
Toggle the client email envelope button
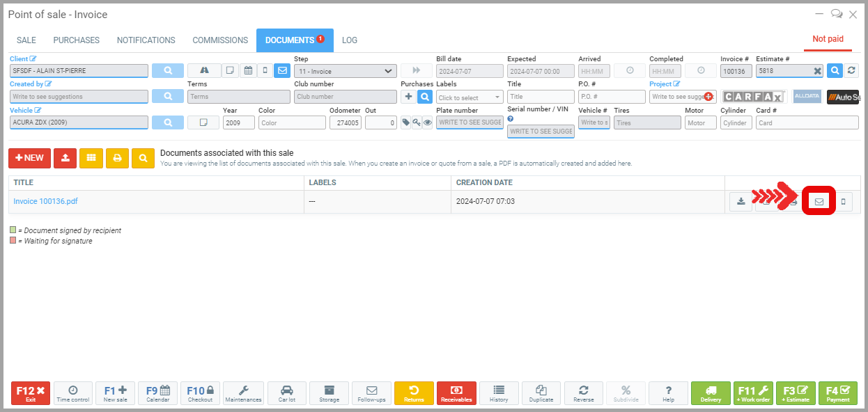point(282,71)
